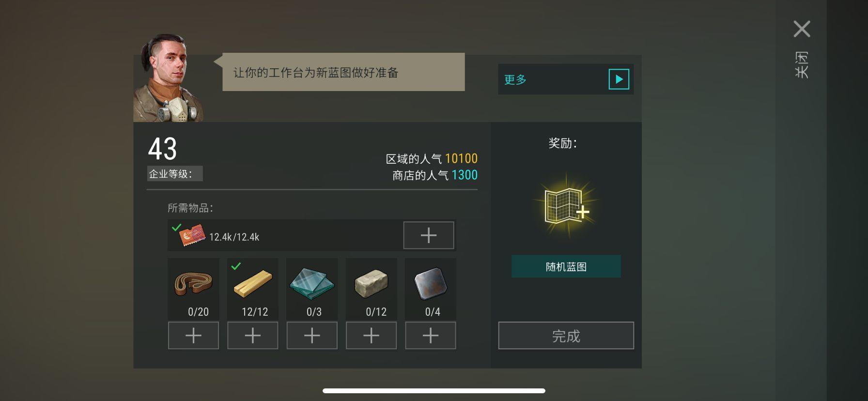Image resolution: width=868 pixels, height=401 pixels.
Task: Open the 随机蓝图 random blueprint label
Action: point(566,266)
